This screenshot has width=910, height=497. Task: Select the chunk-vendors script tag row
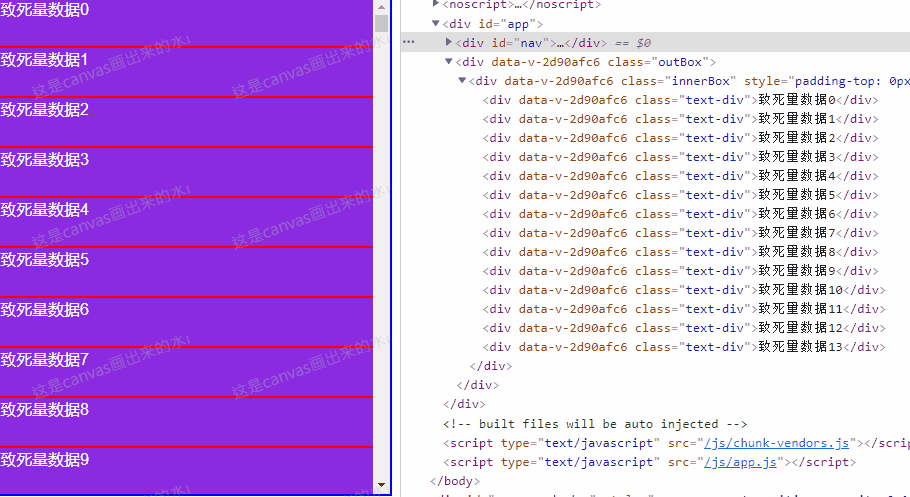tap(676, 443)
